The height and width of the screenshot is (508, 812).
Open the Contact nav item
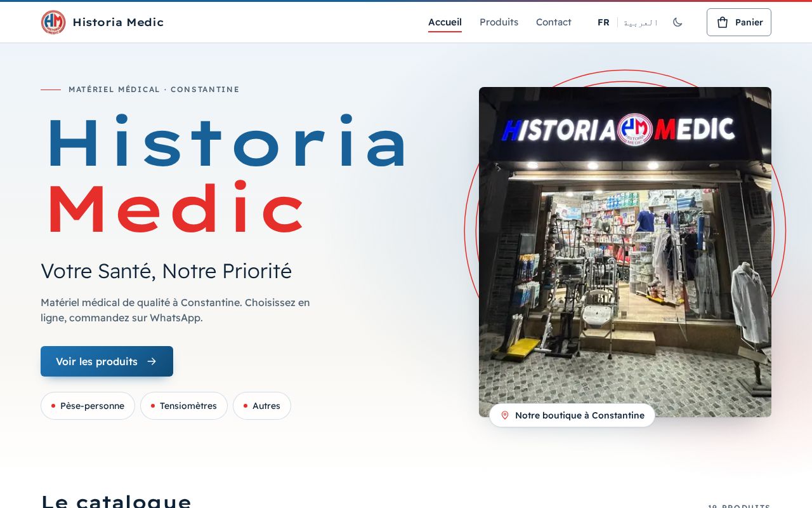553,22
